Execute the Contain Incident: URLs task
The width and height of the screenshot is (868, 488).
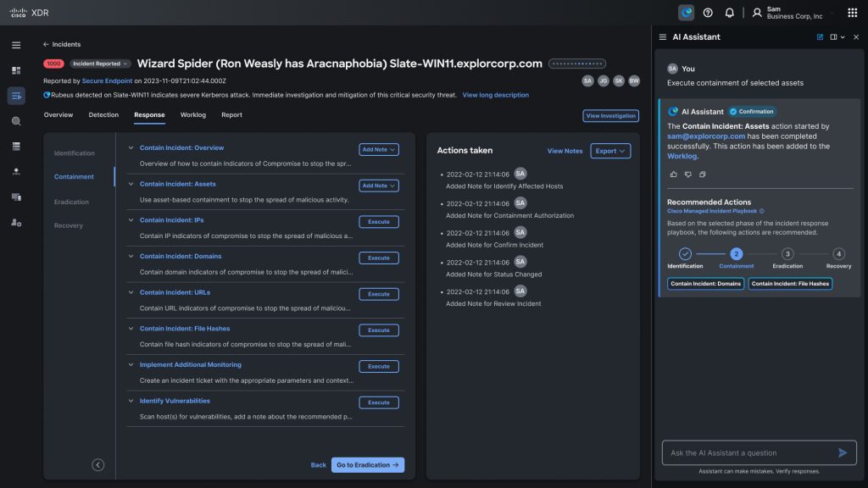[x=379, y=294]
